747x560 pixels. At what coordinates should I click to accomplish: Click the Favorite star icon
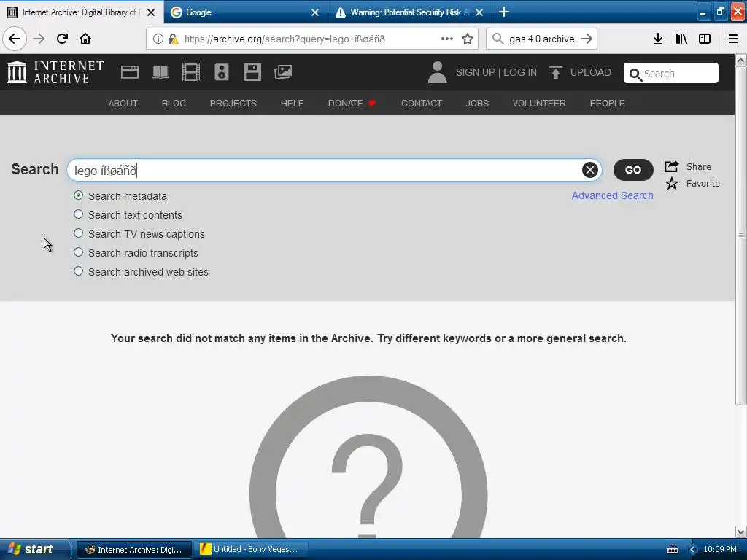point(672,183)
